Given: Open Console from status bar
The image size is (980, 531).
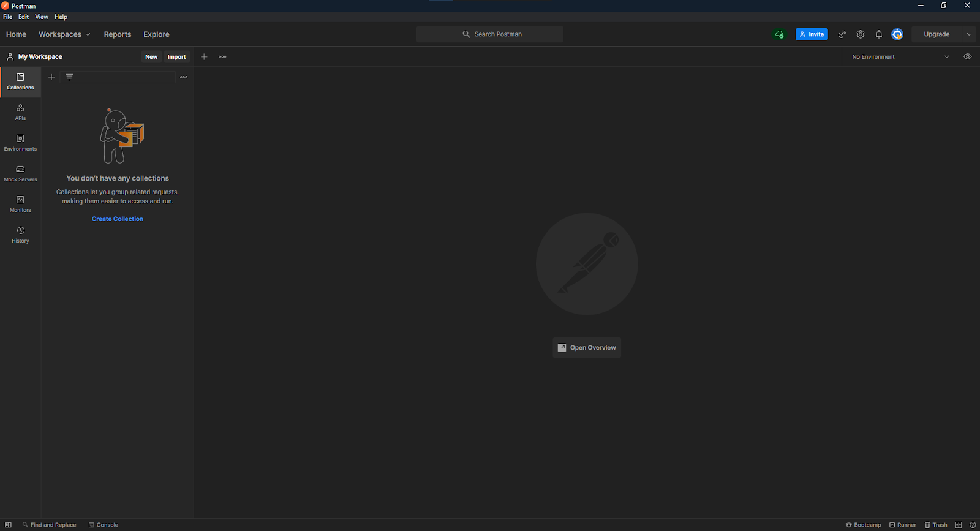Looking at the screenshot, I should [104, 525].
